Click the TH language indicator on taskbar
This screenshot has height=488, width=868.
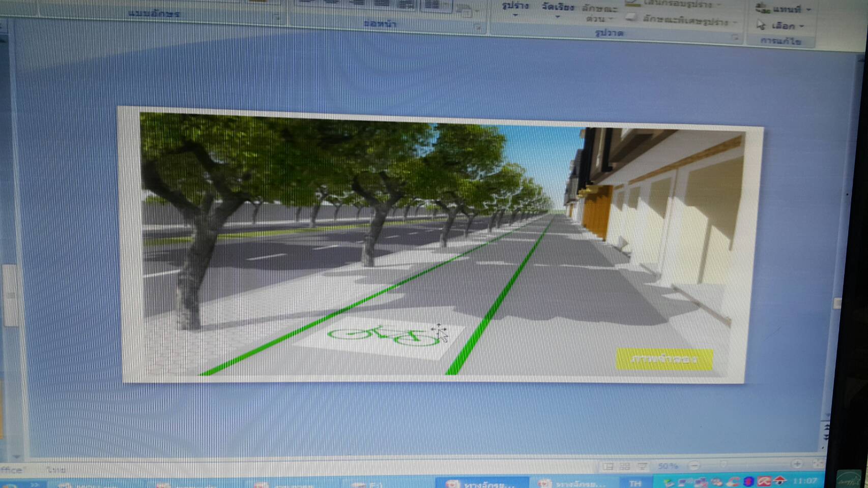[x=635, y=482]
